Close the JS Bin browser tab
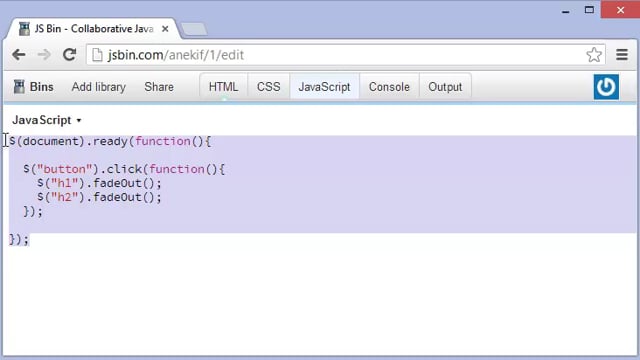 165,29
